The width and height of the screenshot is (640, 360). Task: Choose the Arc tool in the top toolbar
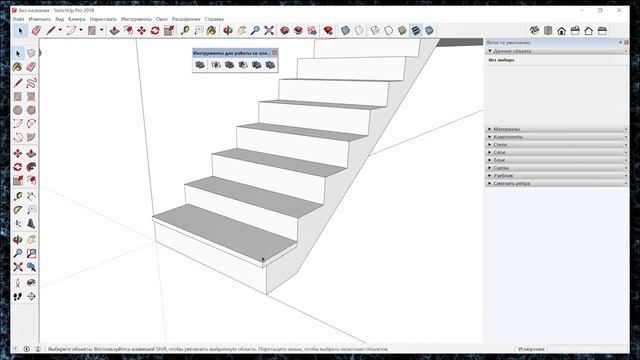71,31
